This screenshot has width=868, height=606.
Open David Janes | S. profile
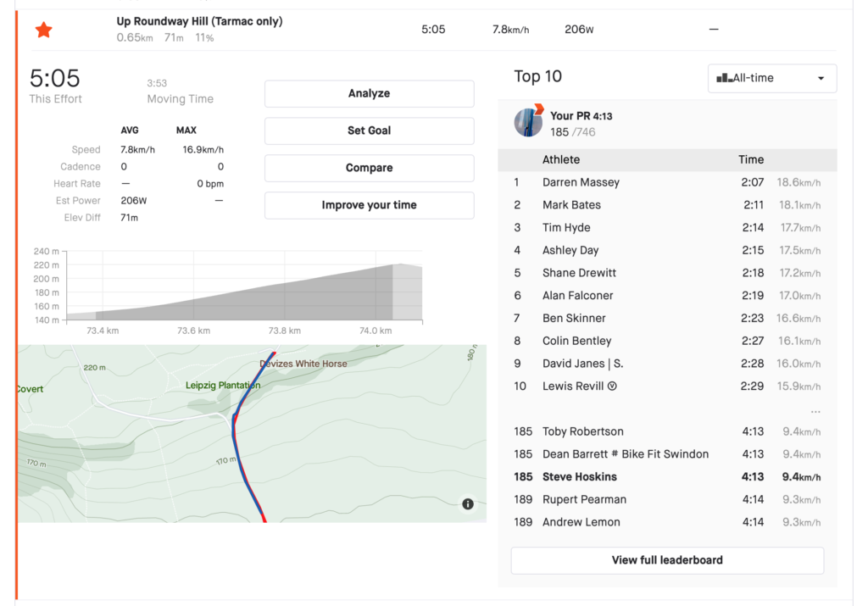582,364
